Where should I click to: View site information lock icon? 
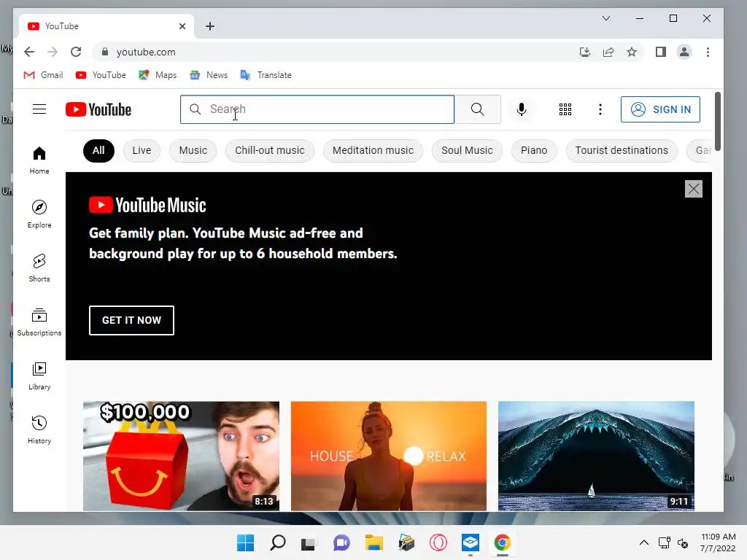105,52
